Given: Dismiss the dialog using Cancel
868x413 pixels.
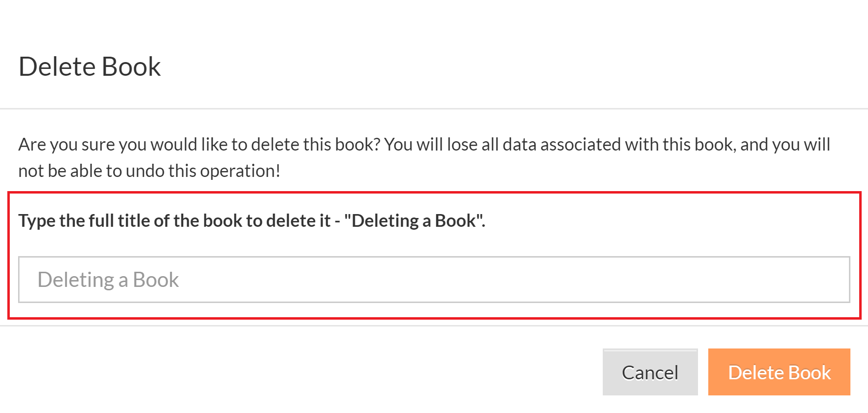Looking at the screenshot, I should pyautogui.click(x=650, y=372).
